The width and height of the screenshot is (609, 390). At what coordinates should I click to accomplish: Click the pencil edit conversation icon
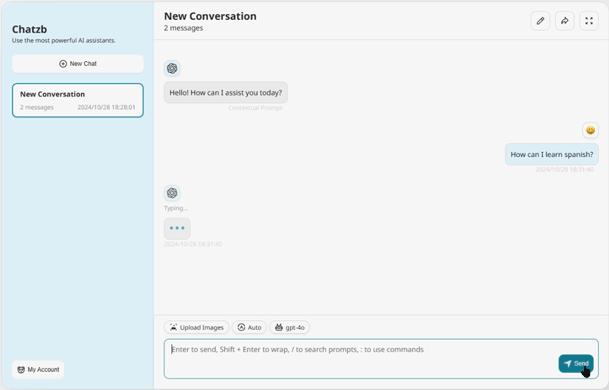tap(540, 21)
